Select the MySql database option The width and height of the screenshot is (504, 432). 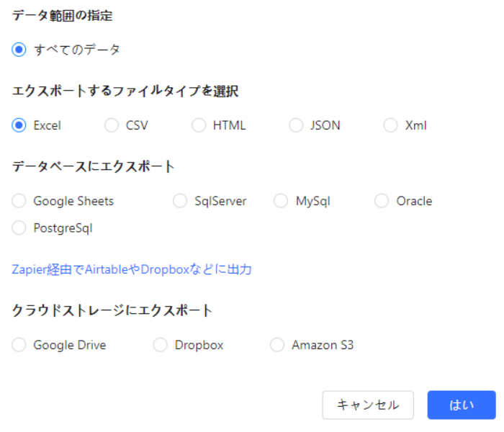281,201
